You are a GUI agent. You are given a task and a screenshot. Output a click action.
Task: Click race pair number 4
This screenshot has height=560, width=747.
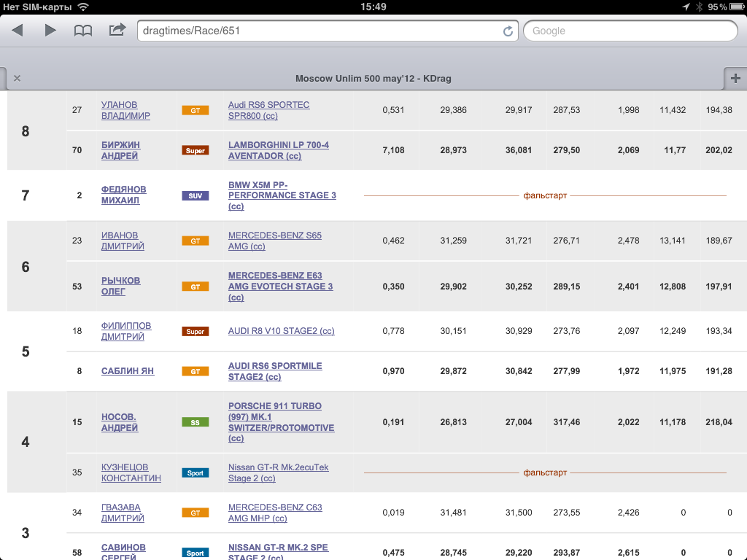click(26, 442)
